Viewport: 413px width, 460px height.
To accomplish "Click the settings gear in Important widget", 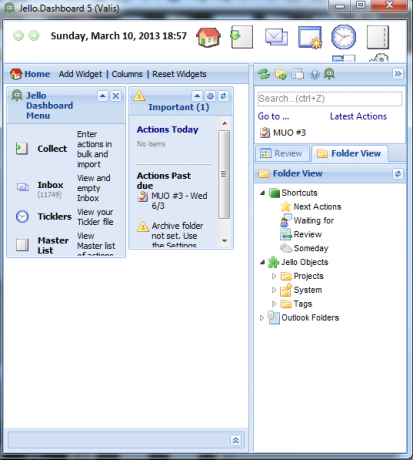I will pos(210,96).
